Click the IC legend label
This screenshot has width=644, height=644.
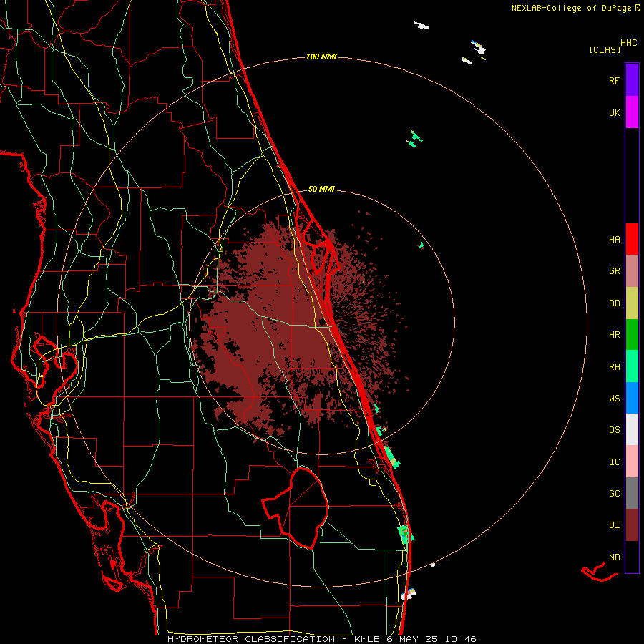click(x=614, y=462)
